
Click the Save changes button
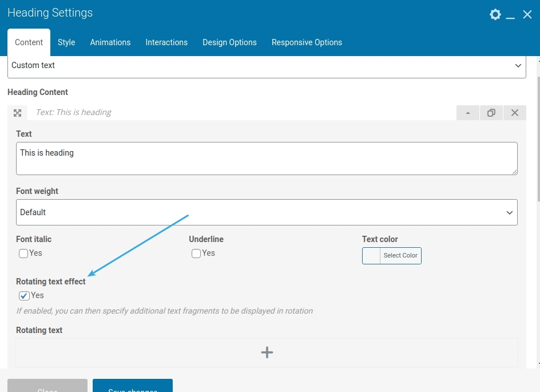pyautogui.click(x=133, y=386)
